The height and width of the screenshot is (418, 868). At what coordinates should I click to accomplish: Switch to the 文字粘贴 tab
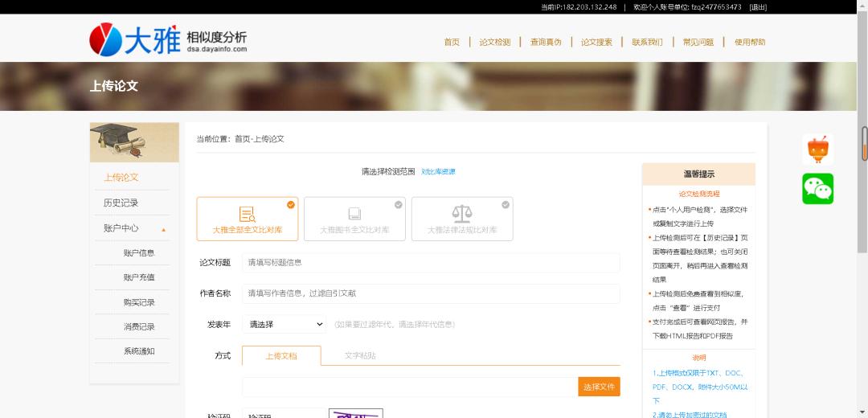360,355
